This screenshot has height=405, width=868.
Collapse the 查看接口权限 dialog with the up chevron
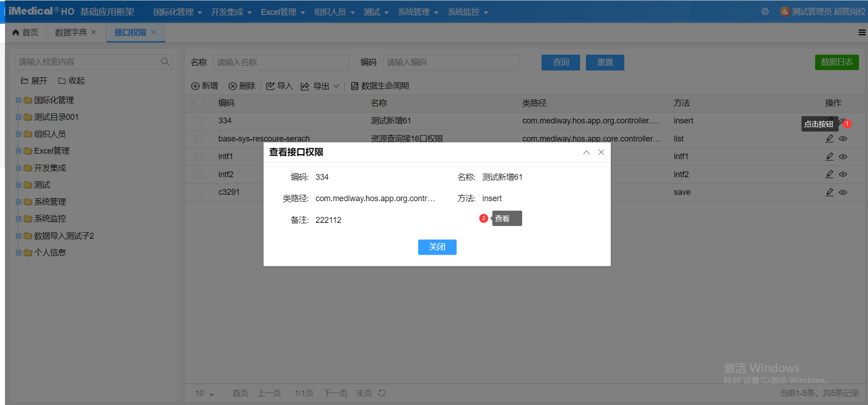tap(586, 152)
